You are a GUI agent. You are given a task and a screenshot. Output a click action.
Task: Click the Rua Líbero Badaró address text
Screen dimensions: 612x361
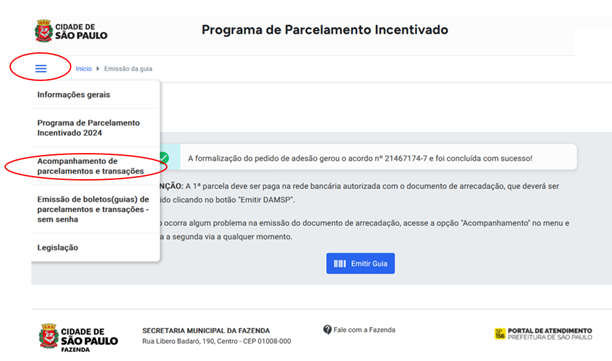tap(217, 341)
